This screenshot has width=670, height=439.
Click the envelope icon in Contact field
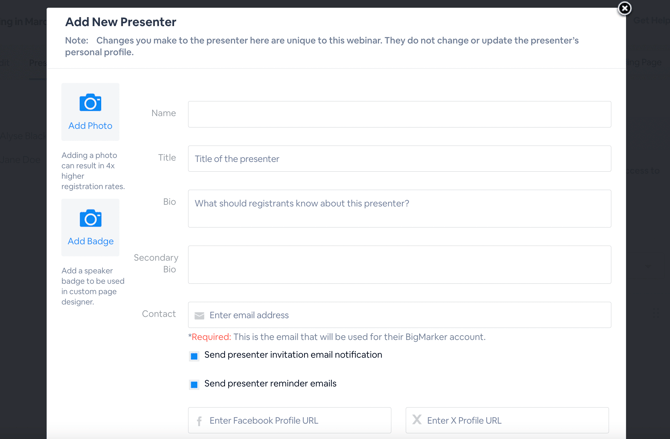(x=199, y=315)
